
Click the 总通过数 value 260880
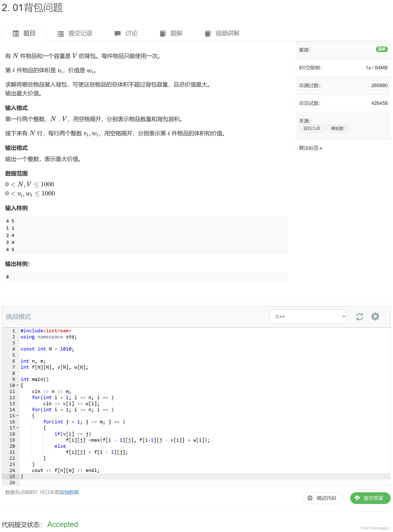[x=379, y=85]
